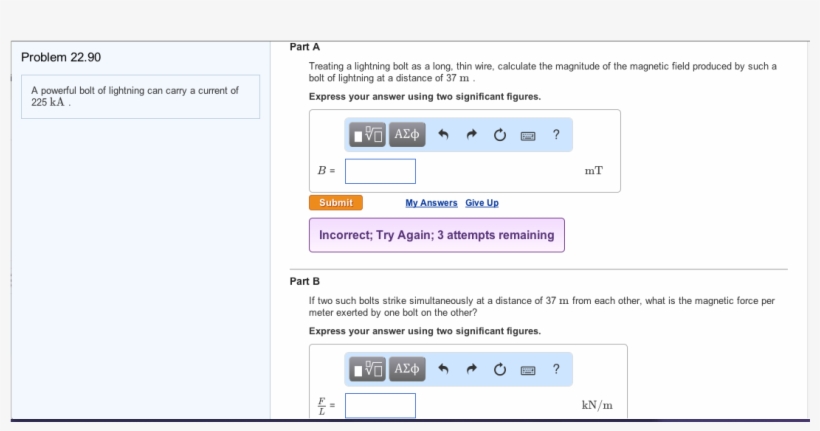The height and width of the screenshot is (431, 820).
Task: Click the redo arrow in Part B toolbar
Action: click(x=471, y=370)
